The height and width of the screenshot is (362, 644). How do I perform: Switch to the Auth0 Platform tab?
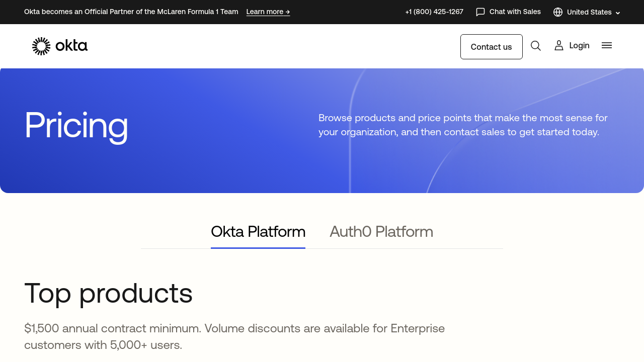(x=381, y=232)
